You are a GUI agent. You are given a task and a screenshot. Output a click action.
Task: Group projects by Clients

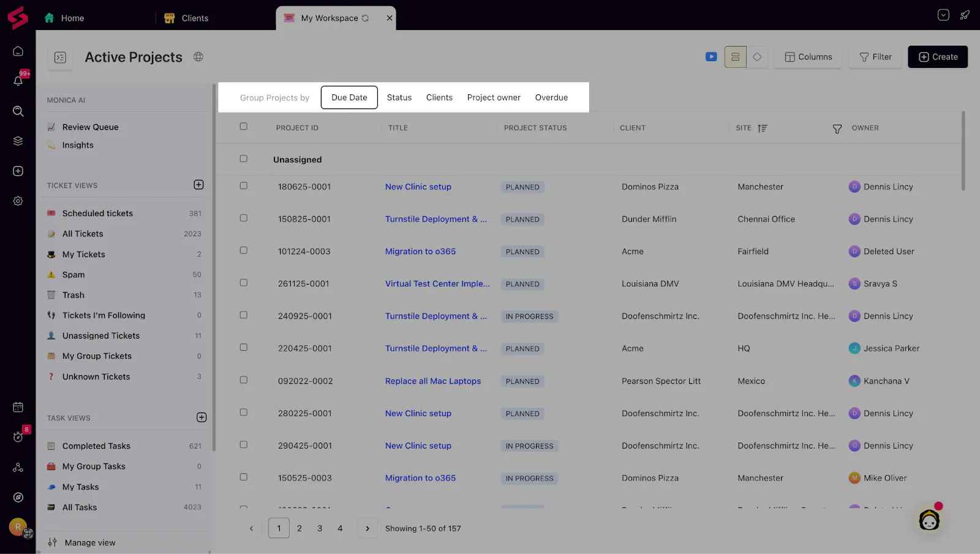point(439,97)
